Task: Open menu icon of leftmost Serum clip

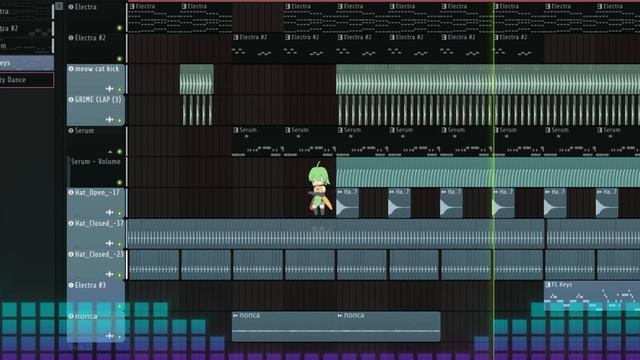Action: [236, 130]
